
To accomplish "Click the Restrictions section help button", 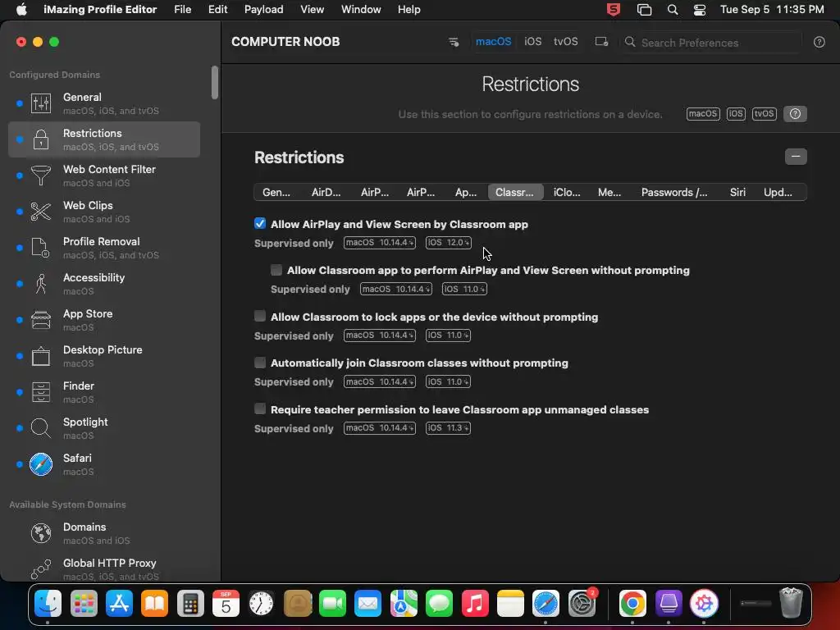I will click(795, 113).
